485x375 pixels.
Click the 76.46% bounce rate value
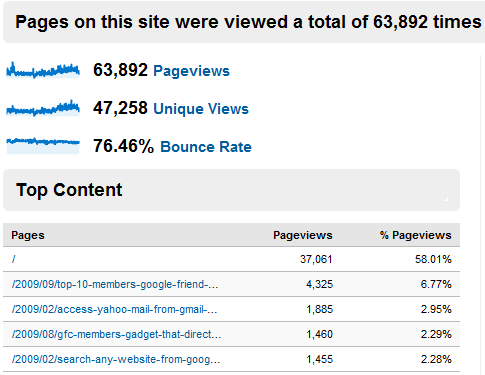[x=123, y=146]
